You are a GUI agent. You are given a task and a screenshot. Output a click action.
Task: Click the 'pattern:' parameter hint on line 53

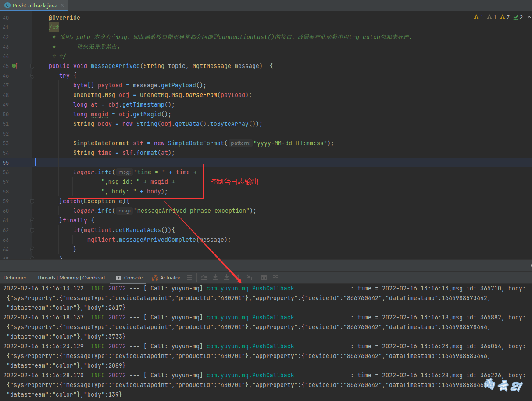tap(241, 143)
